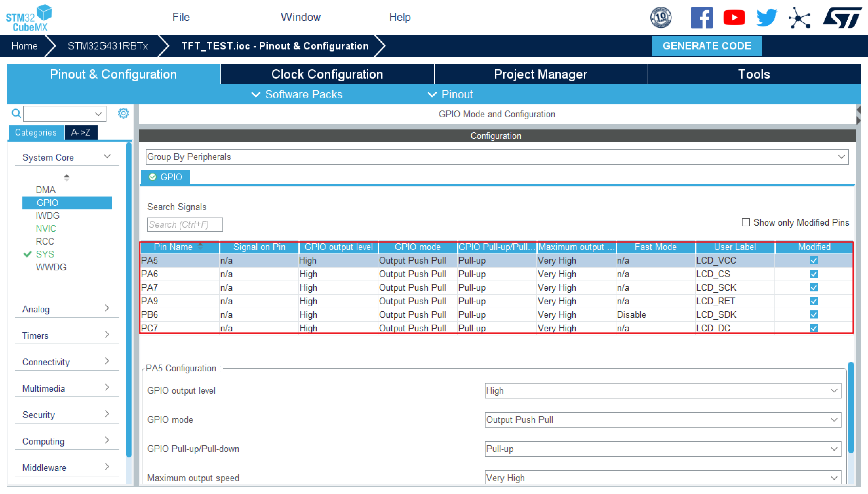Go to Home breadcrumb
The height and width of the screenshot is (494, 868).
pos(24,46)
